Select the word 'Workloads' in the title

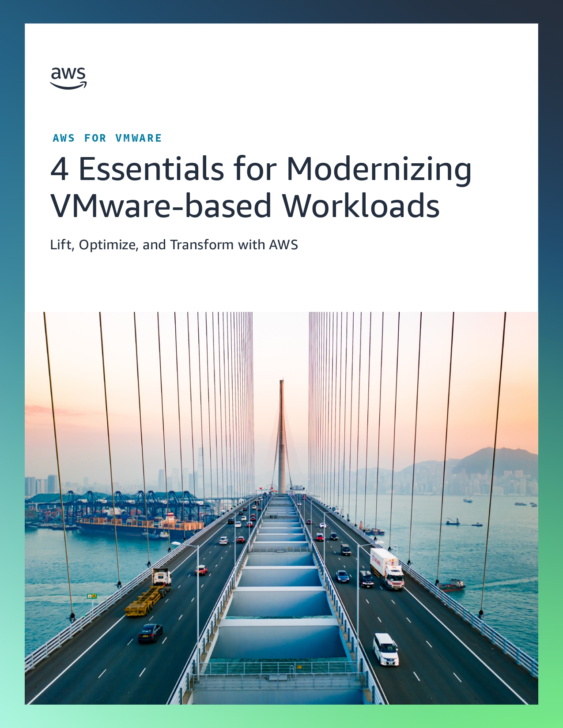[x=360, y=206]
